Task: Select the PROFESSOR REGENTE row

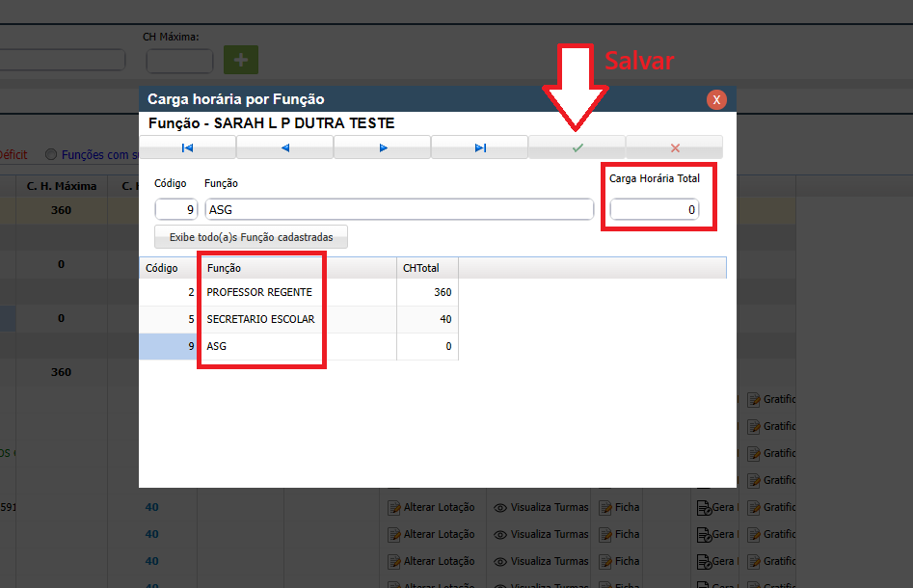Action: point(259,292)
